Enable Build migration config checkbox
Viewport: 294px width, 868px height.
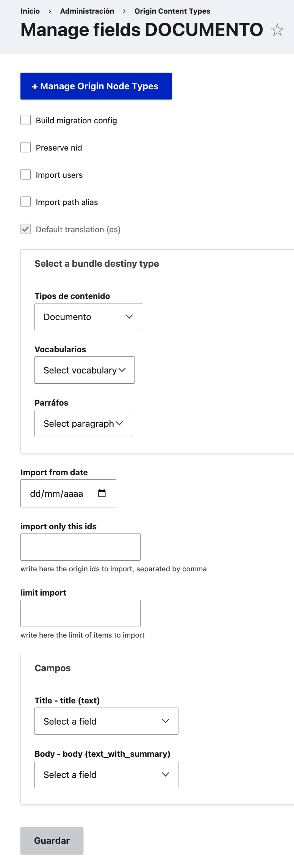tap(26, 120)
